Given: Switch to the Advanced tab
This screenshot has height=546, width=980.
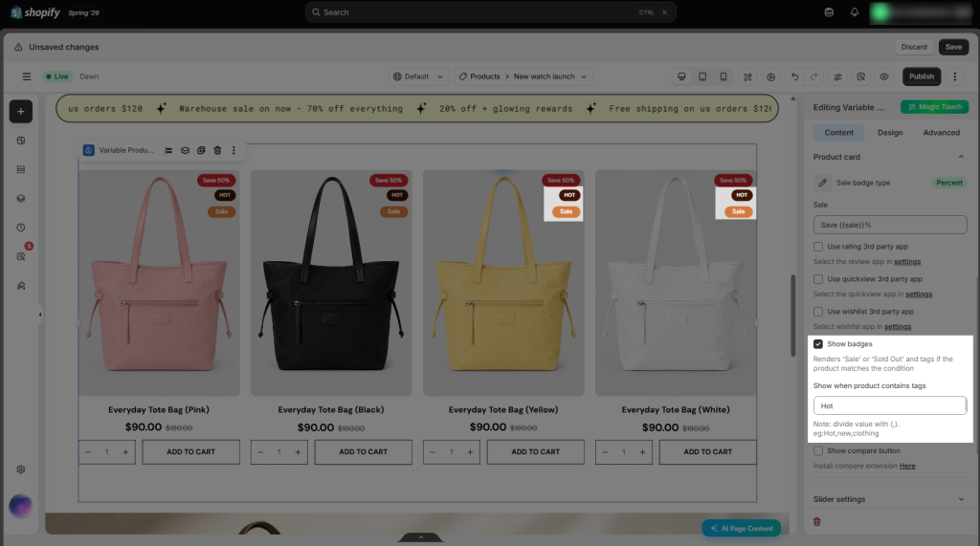Looking at the screenshot, I should 942,133.
